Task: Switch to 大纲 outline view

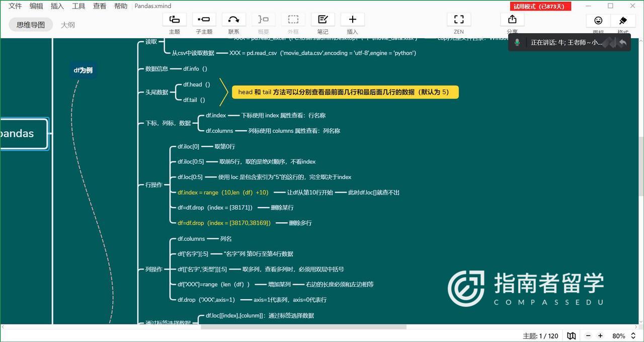Action: point(68,25)
